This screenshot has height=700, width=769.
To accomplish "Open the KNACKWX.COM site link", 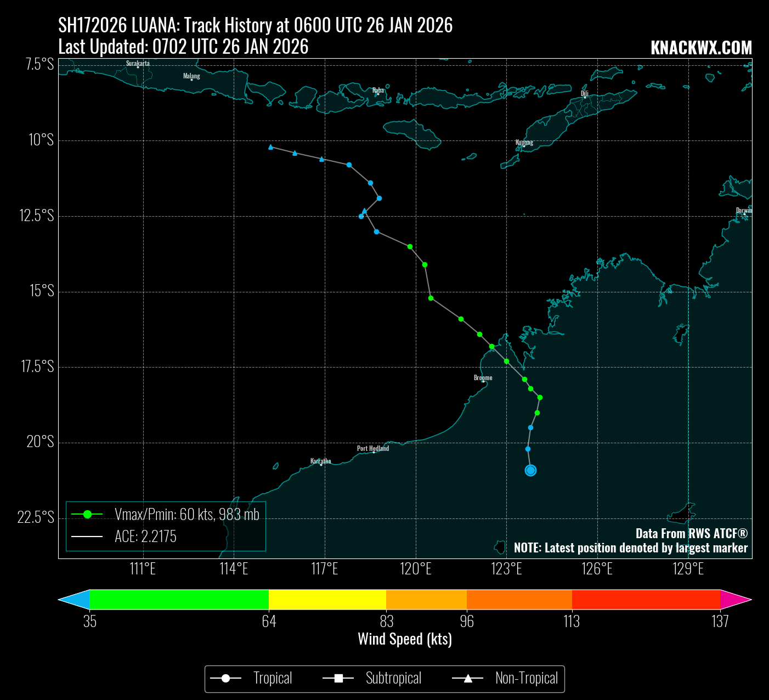I will (701, 48).
